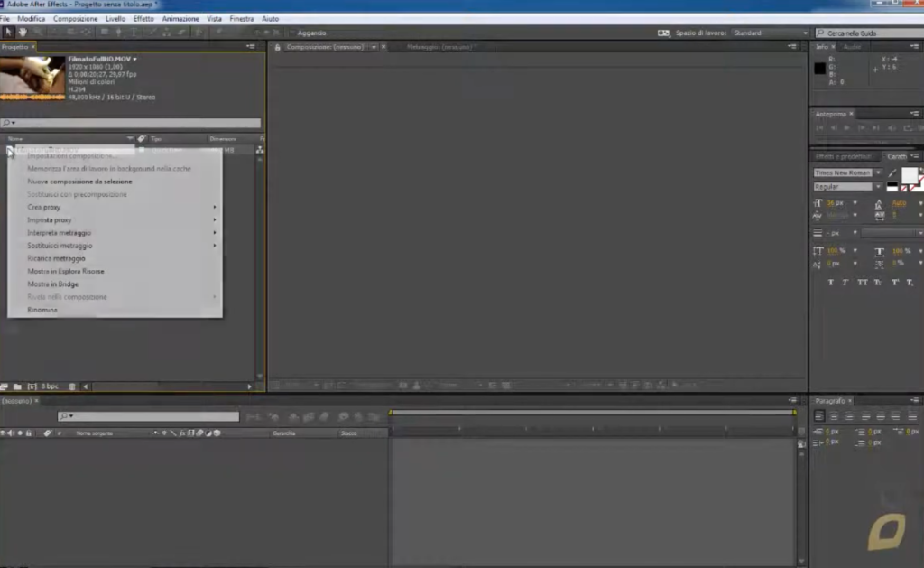
Task: Click the trash delete icon in Project panel
Action: 72,386
